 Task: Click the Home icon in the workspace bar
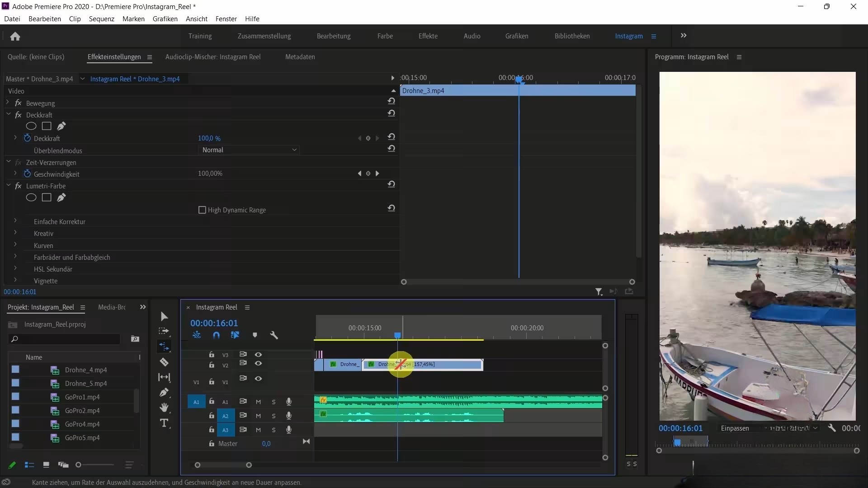[x=15, y=36]
